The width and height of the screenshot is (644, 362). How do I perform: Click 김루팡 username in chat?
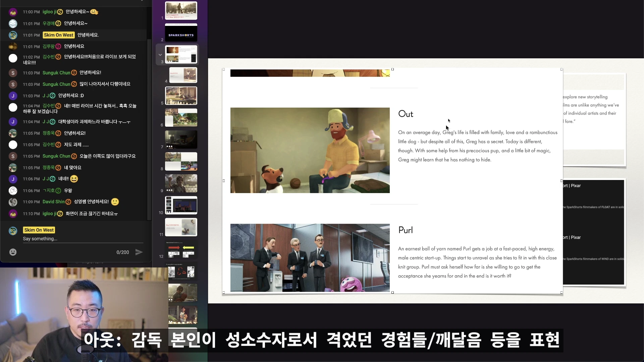49,46
